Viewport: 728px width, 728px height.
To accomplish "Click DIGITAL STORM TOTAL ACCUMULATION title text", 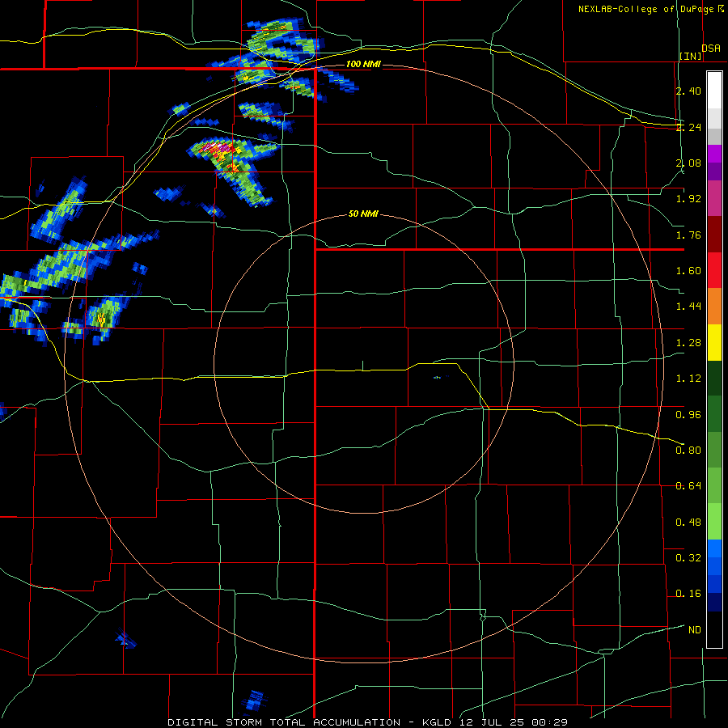I will tap(284, 722).
